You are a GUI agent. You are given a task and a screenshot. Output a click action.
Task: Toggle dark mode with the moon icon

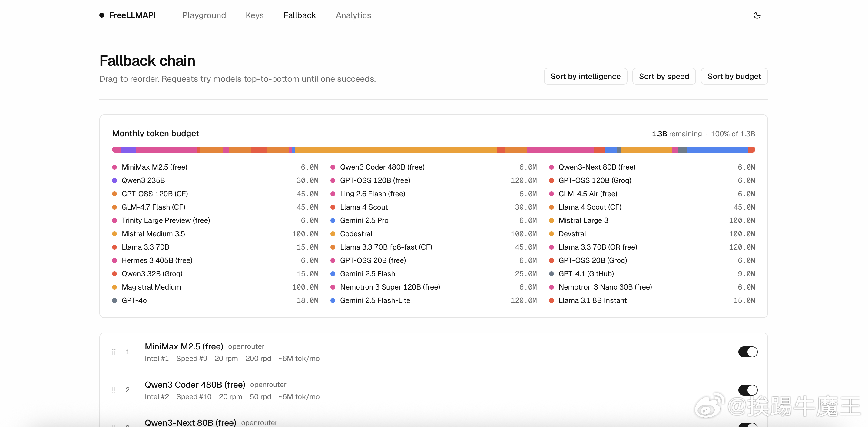pos(757,15)
